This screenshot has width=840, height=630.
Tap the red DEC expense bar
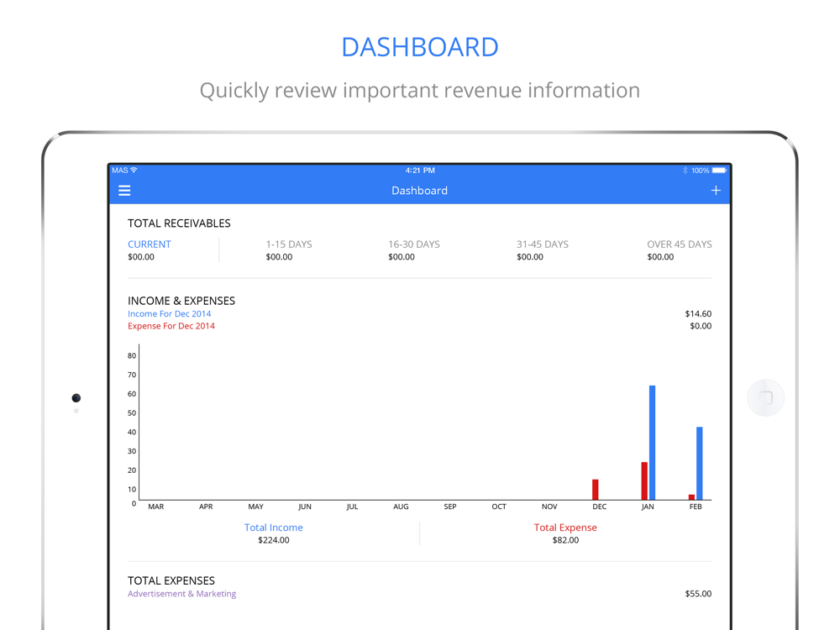click(x=596, y=490)
